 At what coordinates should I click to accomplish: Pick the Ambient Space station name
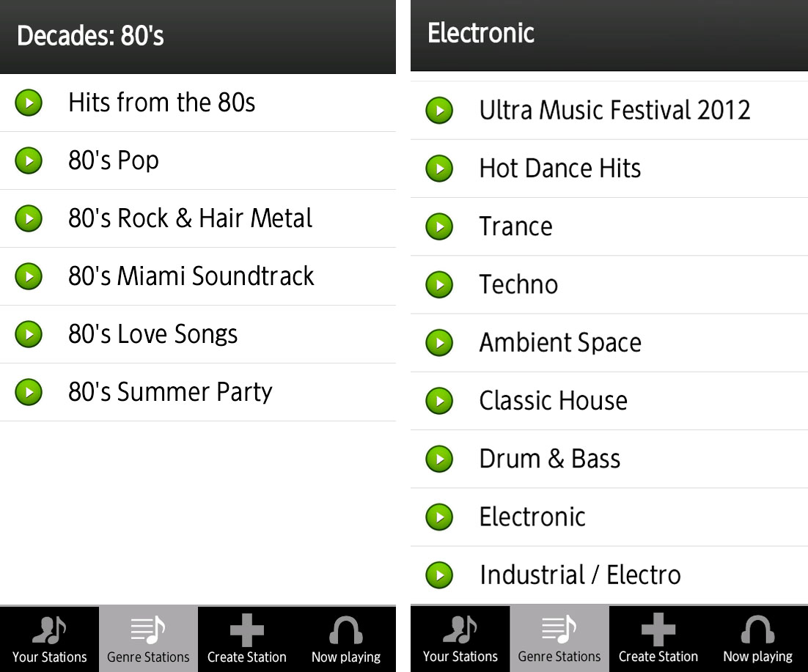click(x=559, y=342)
